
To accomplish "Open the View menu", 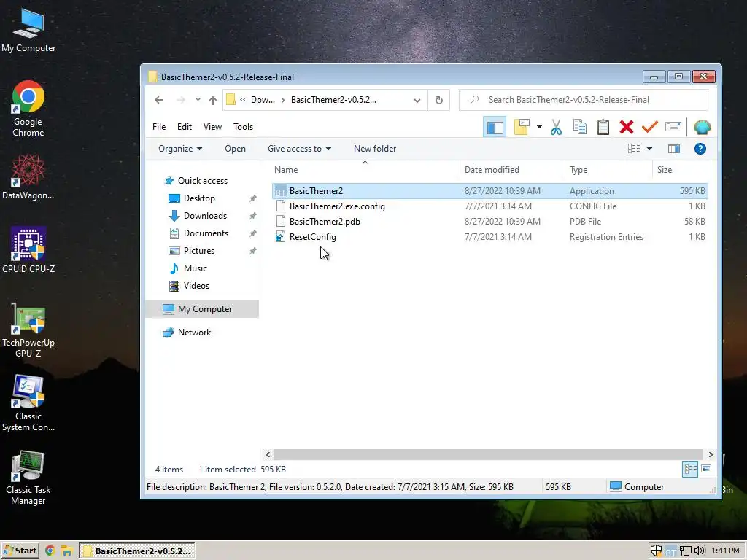I will [212, 127].
